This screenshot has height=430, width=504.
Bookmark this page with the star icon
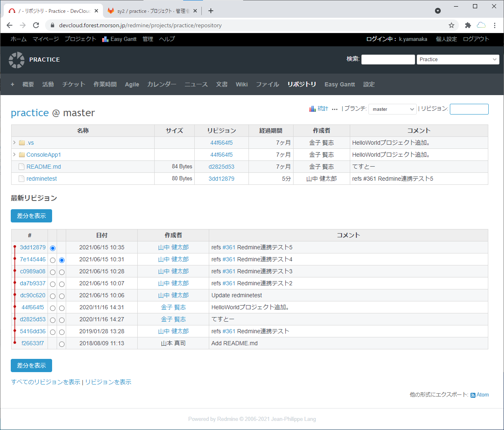click(451, 25)
